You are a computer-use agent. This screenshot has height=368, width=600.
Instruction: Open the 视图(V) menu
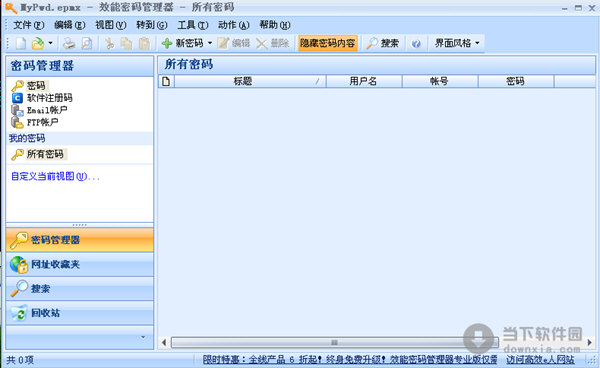[111, 25]
